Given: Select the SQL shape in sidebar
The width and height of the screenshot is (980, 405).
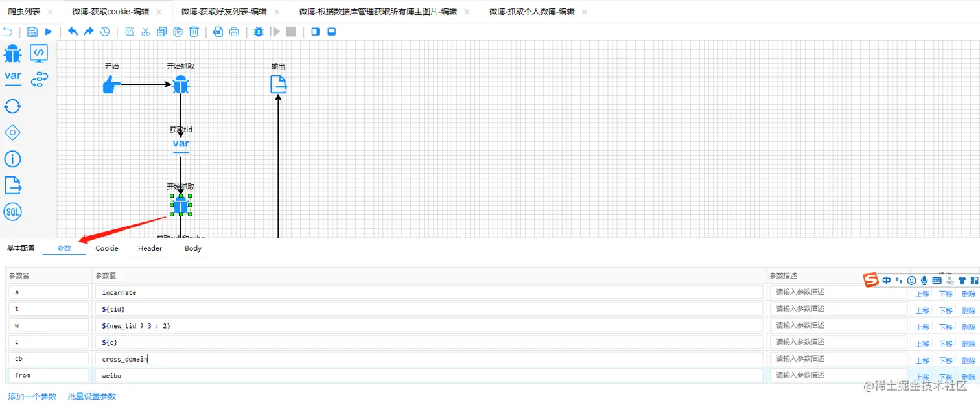Looking at the screenshot, I should (13, 211).
